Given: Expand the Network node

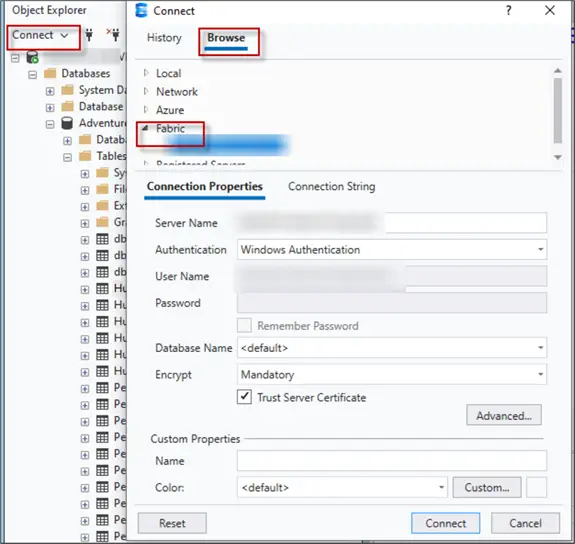Looking at the screenshot, I should point(146,91).
